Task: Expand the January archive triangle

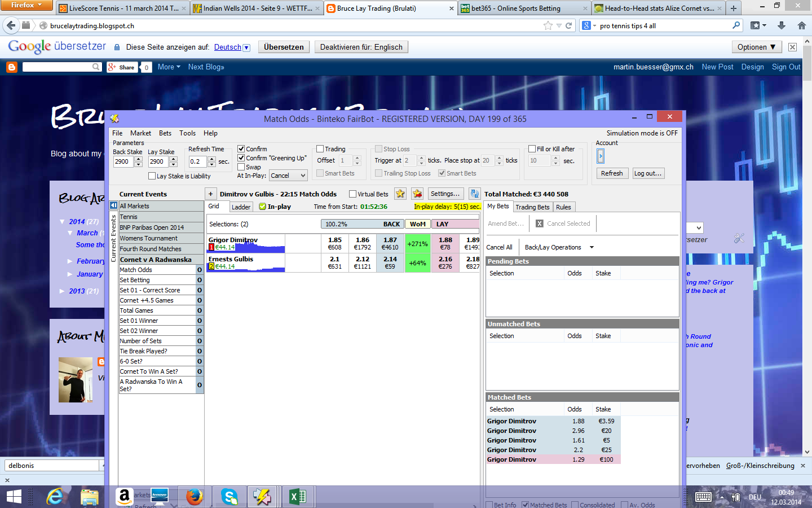Action: [70, 274]
